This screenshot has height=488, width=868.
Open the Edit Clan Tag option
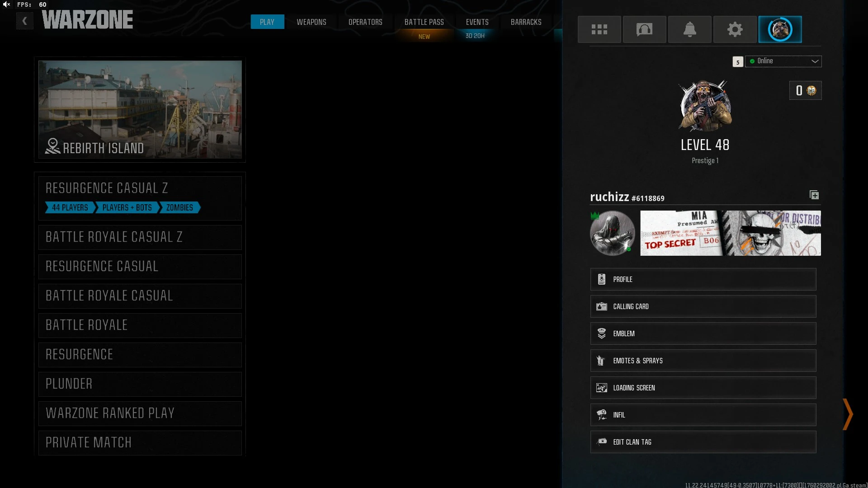(x=703, y=442)
